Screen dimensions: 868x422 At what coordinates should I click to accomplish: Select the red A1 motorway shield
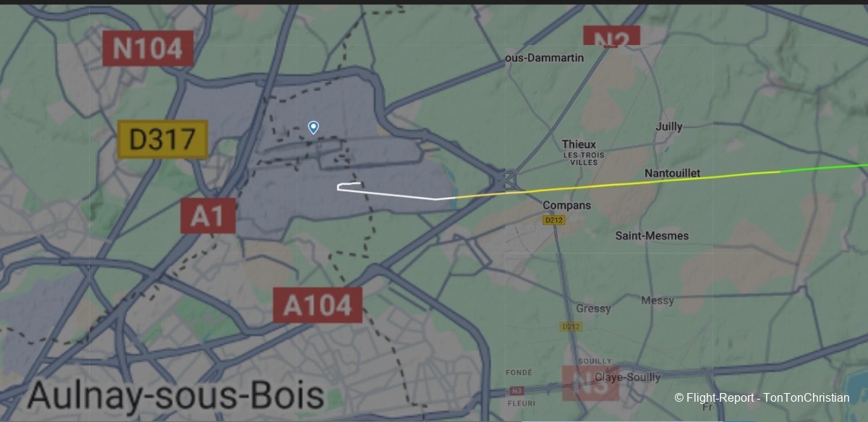point(208,216)
